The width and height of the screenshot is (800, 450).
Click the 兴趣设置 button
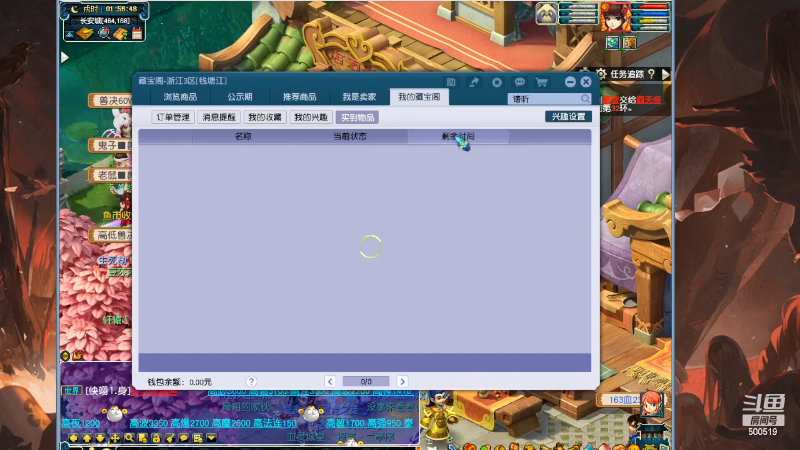(x=568, y=116)
